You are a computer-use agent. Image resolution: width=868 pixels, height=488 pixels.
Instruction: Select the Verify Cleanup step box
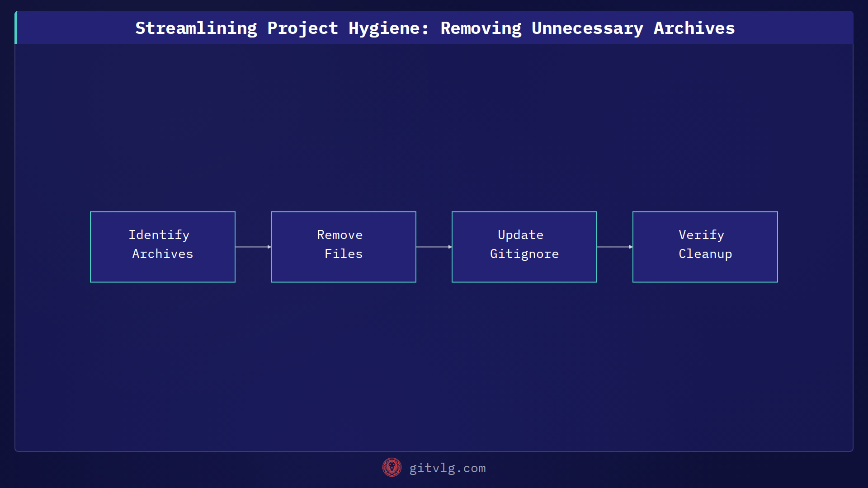(705, 247)
